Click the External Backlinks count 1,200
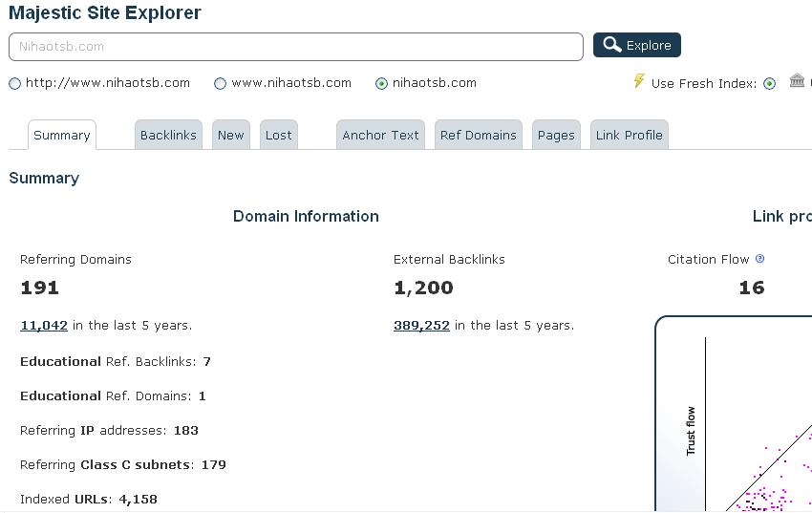The height and width of the screenshot is (513, 812). [x=423, y=288]
